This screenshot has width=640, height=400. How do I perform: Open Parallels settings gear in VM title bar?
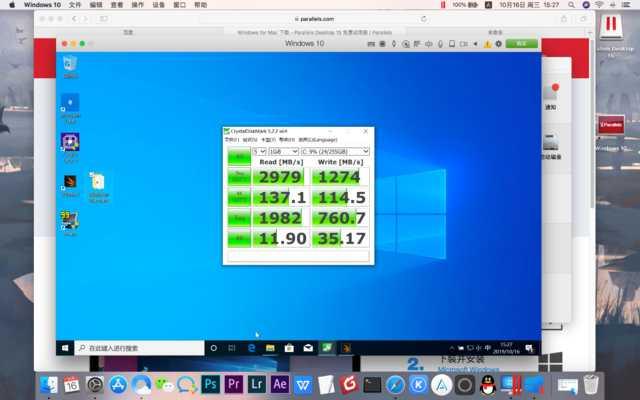[x=498, y=44]
